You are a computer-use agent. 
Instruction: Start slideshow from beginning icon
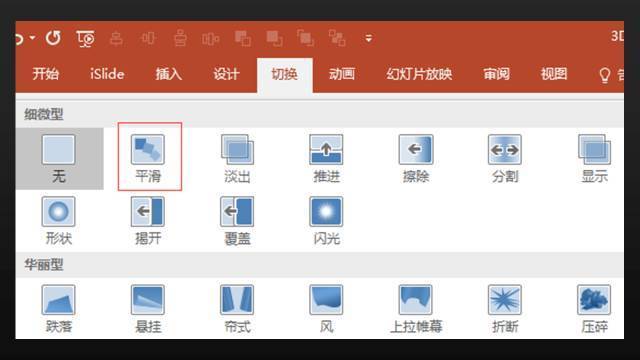(x=85, y=39)
